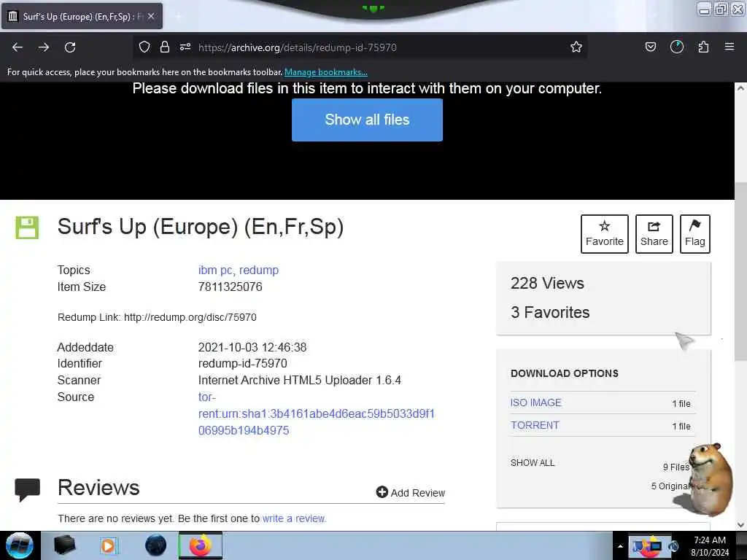Open the Firefox hamburger application menu

[729, 47]
